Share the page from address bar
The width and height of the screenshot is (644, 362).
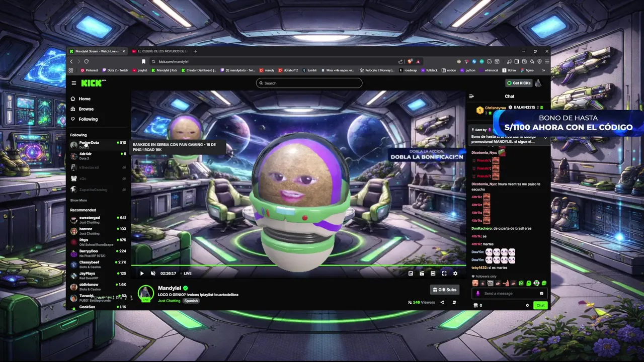click(x=400, y=61)
